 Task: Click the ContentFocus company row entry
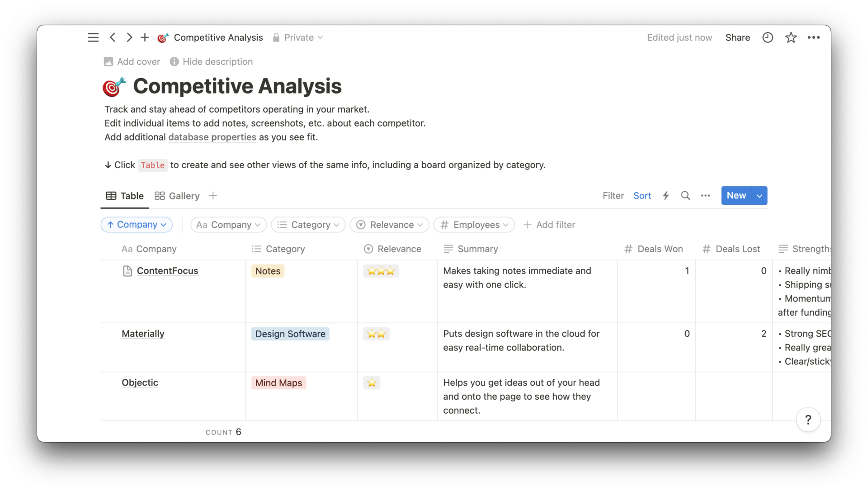tap(167, 270)
